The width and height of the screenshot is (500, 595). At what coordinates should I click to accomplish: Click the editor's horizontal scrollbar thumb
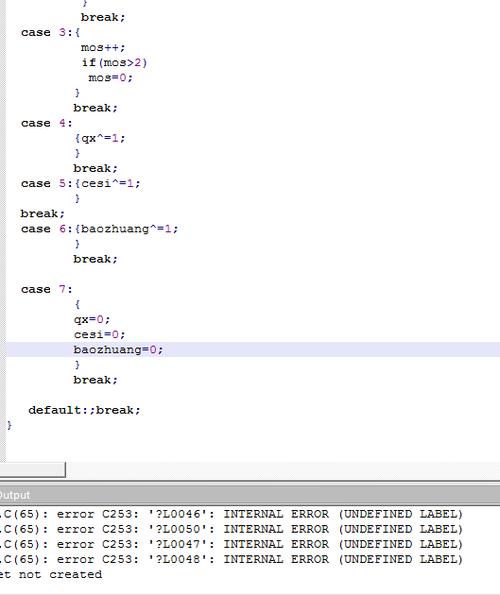point(33,470)
